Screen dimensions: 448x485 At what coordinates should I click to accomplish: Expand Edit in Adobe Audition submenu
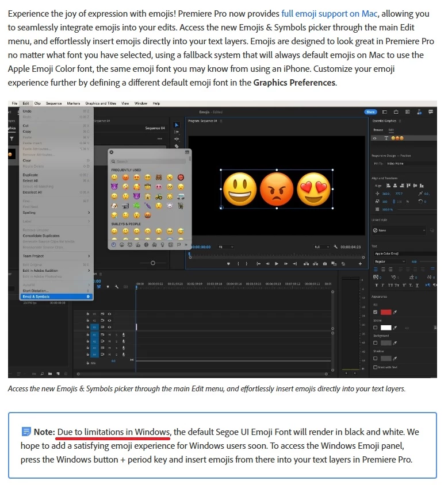56,270
